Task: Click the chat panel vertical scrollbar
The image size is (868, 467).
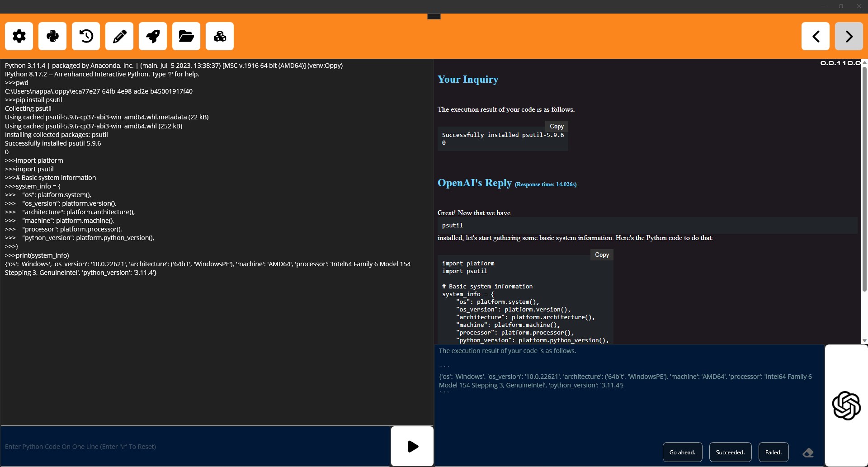Action: (864, 179)
